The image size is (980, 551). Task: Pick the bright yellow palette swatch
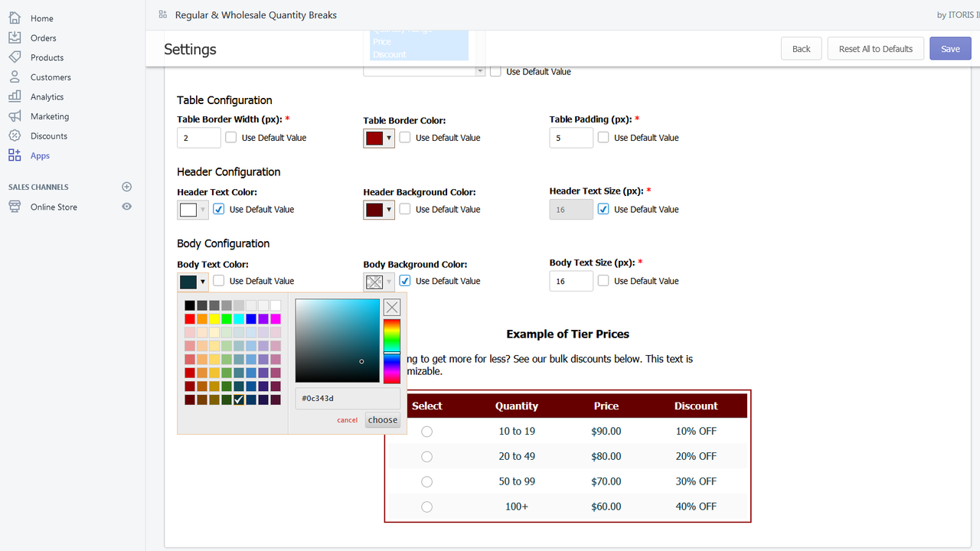214,318
